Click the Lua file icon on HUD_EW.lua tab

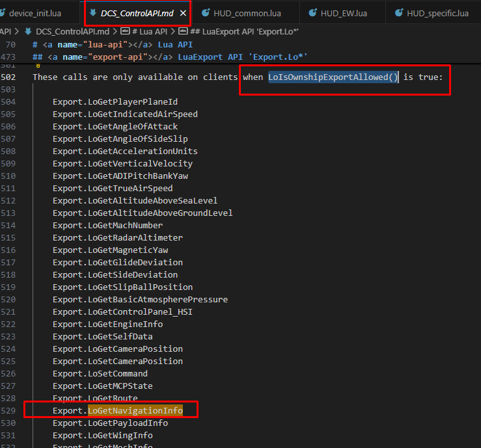pyautogui.click(x=312, y=13)
